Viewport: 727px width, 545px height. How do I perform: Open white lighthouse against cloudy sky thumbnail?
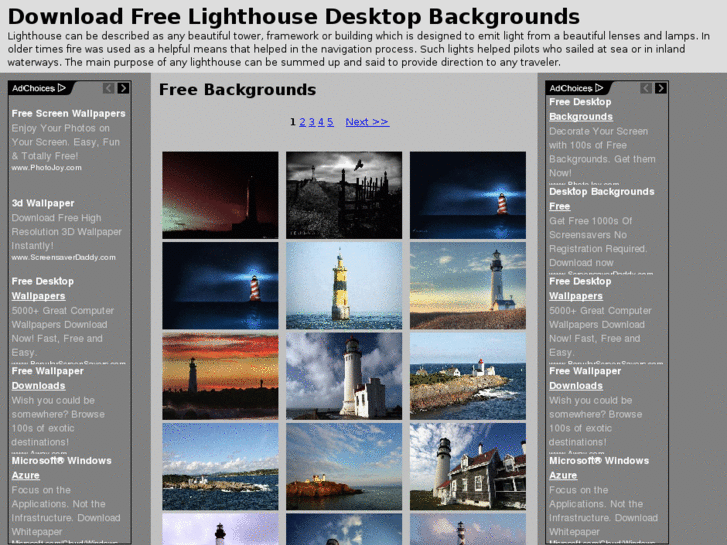click(344, 376)
